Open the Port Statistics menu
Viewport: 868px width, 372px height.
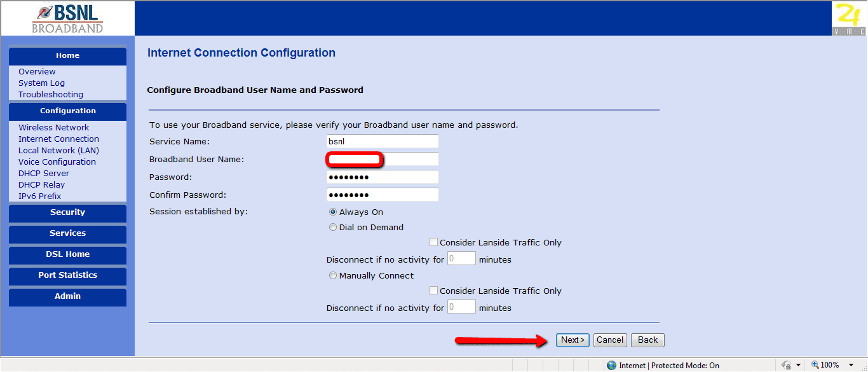pyautogui.click(x=67, y=276)
